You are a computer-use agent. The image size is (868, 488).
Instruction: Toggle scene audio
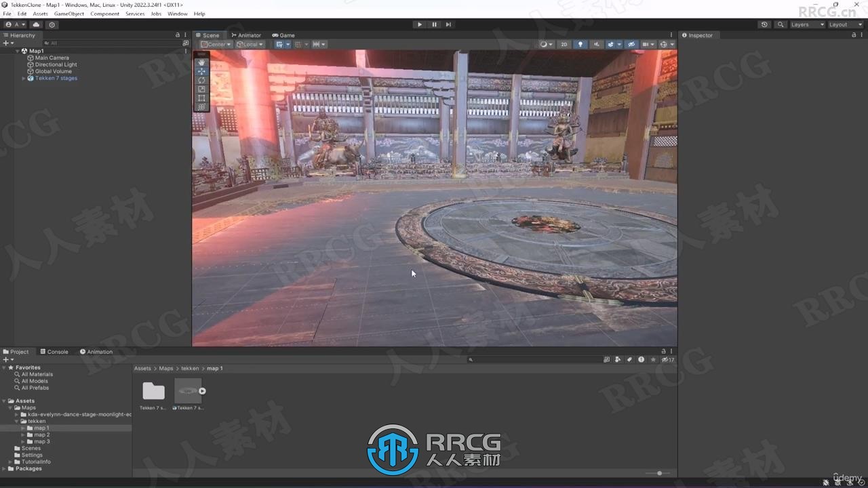tap(596, 44)
